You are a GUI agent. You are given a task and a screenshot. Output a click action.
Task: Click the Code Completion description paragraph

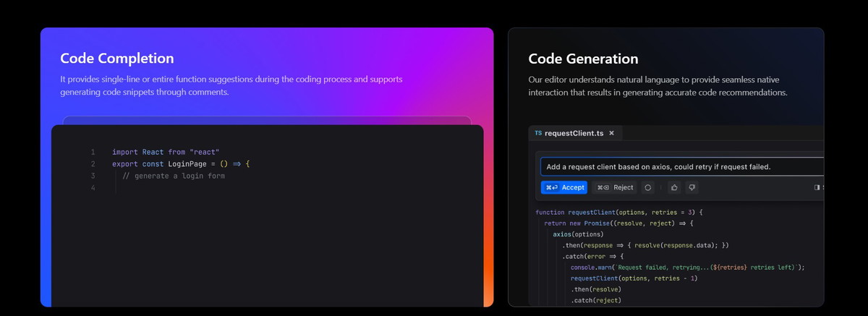(231, 85)
